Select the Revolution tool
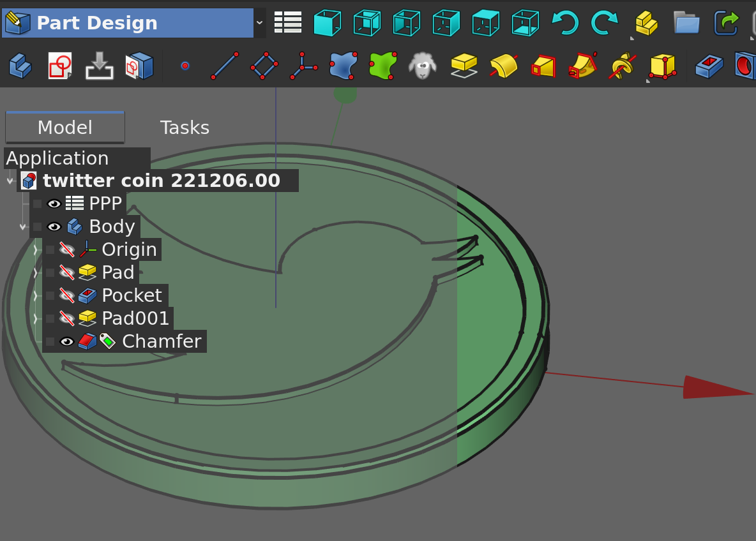This screenshot has width=756, height=541. click(x=503, y=66)
